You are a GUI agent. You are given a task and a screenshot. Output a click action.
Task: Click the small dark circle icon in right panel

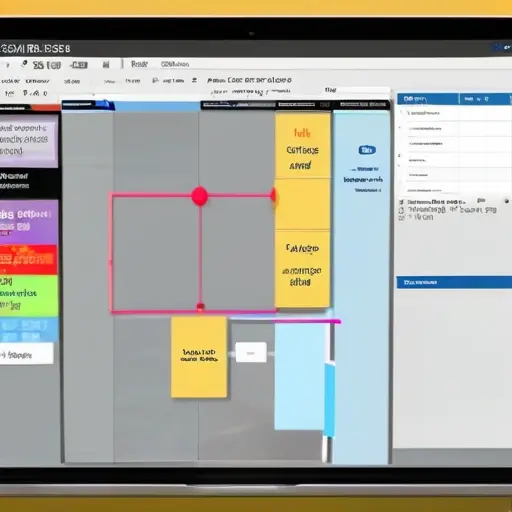point(507,201)
